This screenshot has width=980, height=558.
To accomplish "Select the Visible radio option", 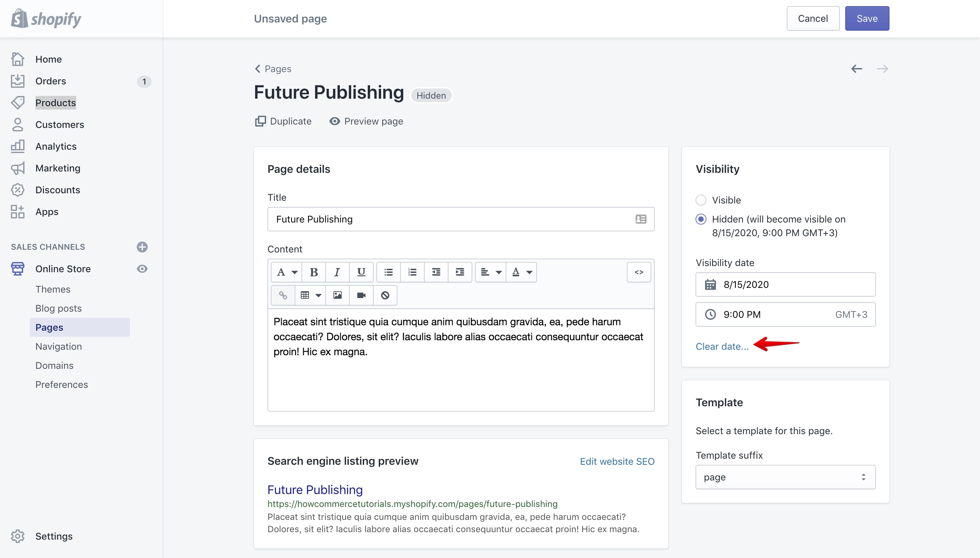I will [x=701, y=200].
